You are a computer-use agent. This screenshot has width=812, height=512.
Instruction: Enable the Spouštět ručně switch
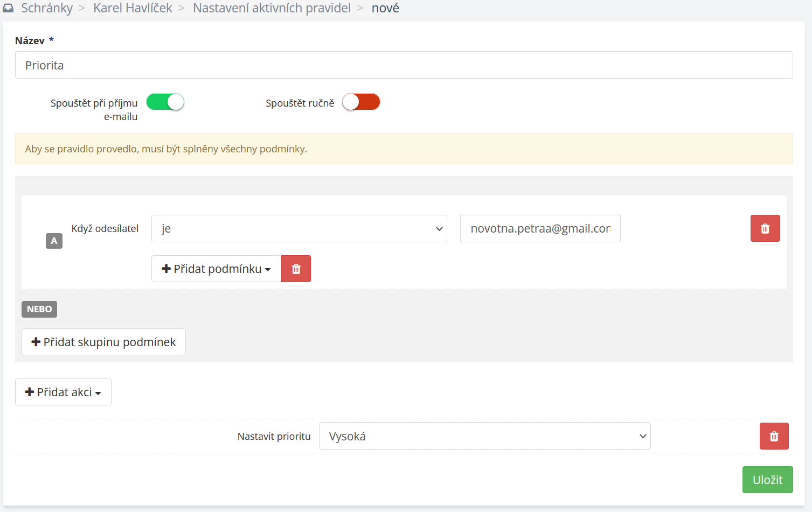[361, 102]
